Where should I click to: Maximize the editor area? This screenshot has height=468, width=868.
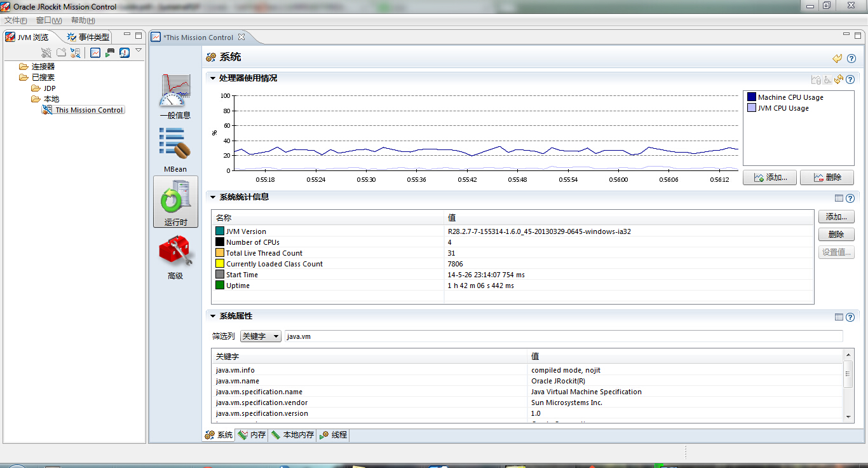pos(857,36)
